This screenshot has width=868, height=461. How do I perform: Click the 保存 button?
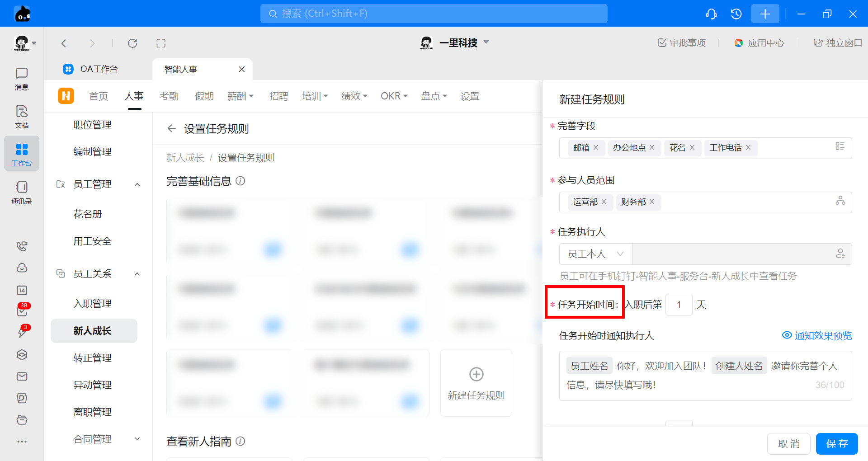[x=836, y=444]
